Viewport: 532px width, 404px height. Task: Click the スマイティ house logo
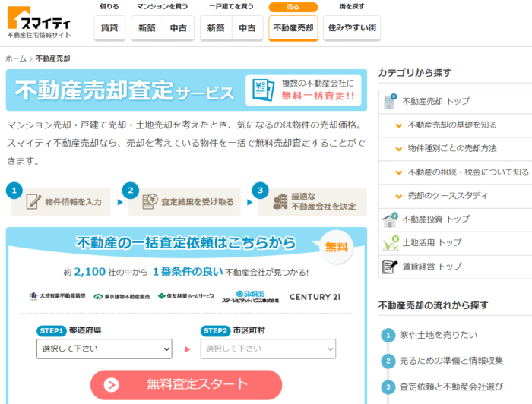39,22
